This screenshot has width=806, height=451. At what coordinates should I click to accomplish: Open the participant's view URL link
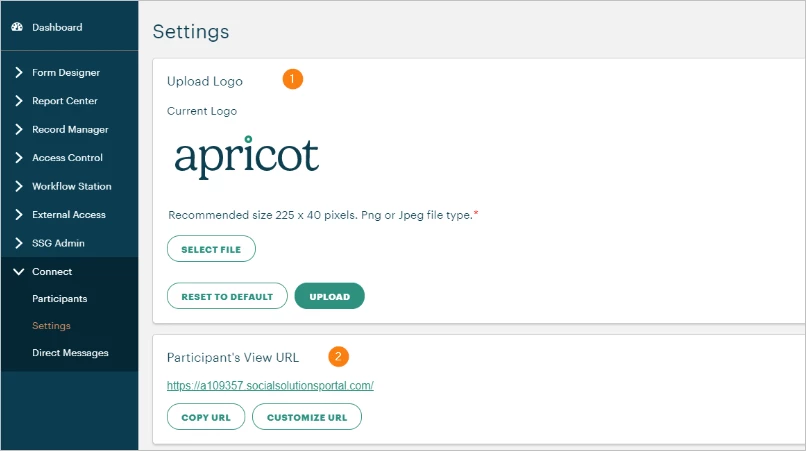click(270, 386)
